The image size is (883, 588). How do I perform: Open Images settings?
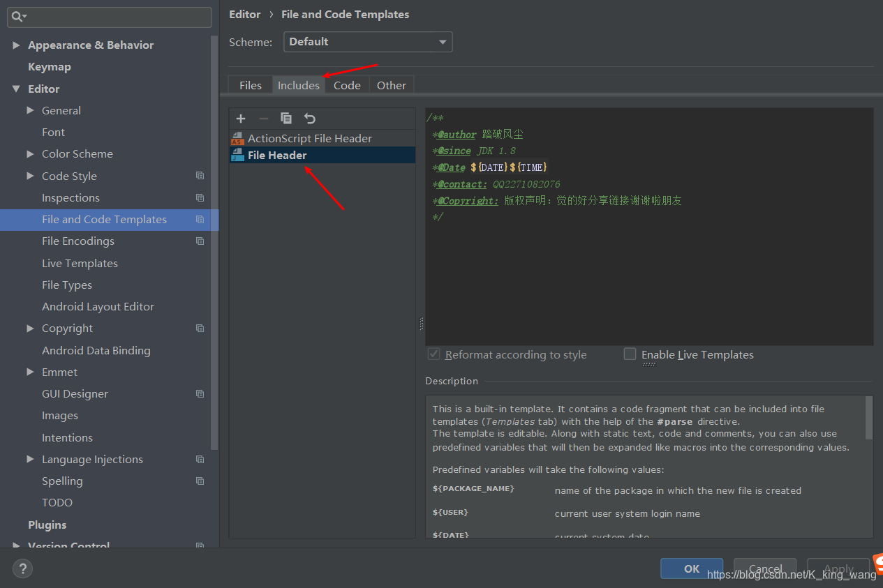coord(60,415)
